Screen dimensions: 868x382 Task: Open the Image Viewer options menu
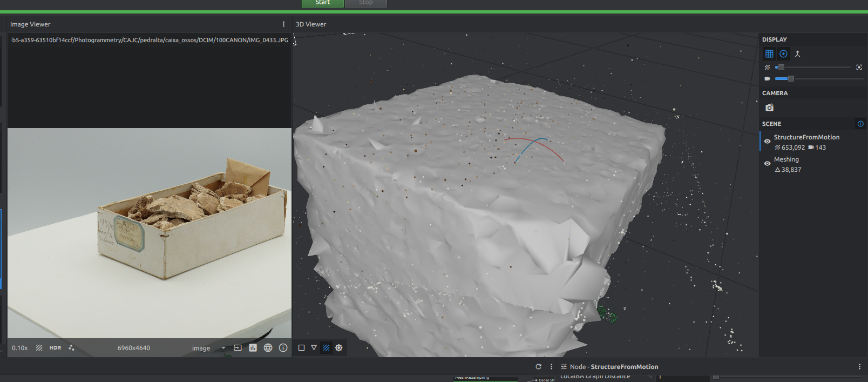(x=283, y=24)
